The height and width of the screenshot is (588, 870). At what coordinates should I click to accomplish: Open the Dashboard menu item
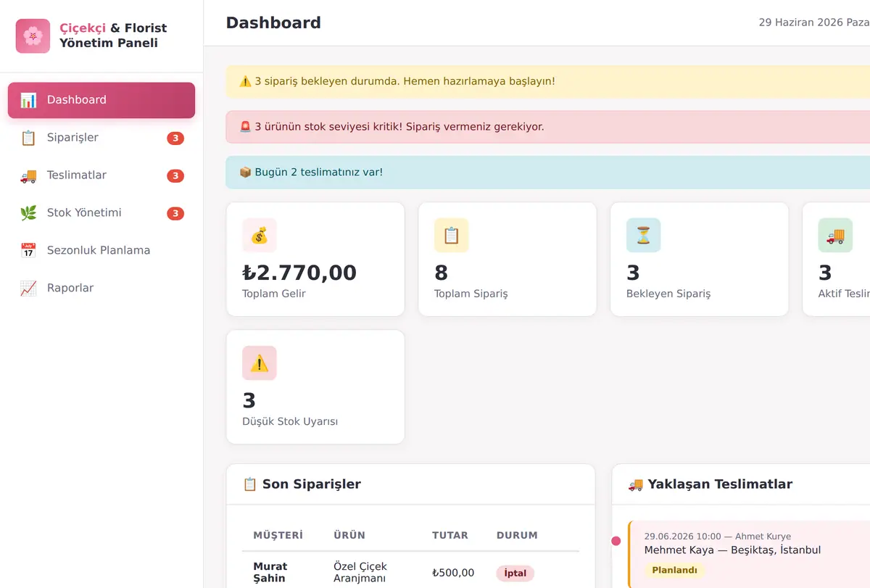tap(101, 100)
